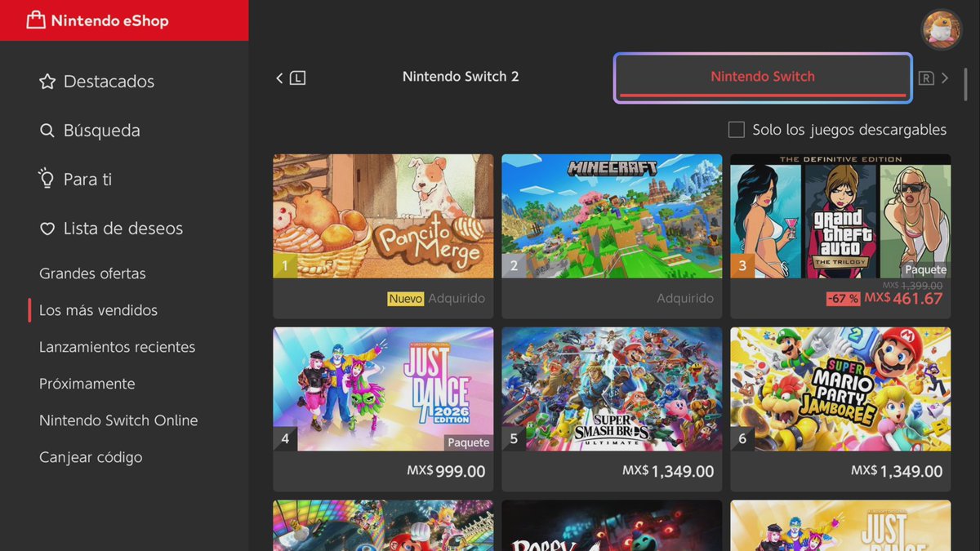The image size is (980, 551).
Task: Click the Paquete label on GTA Trilogy
Action: click(926, 269)
